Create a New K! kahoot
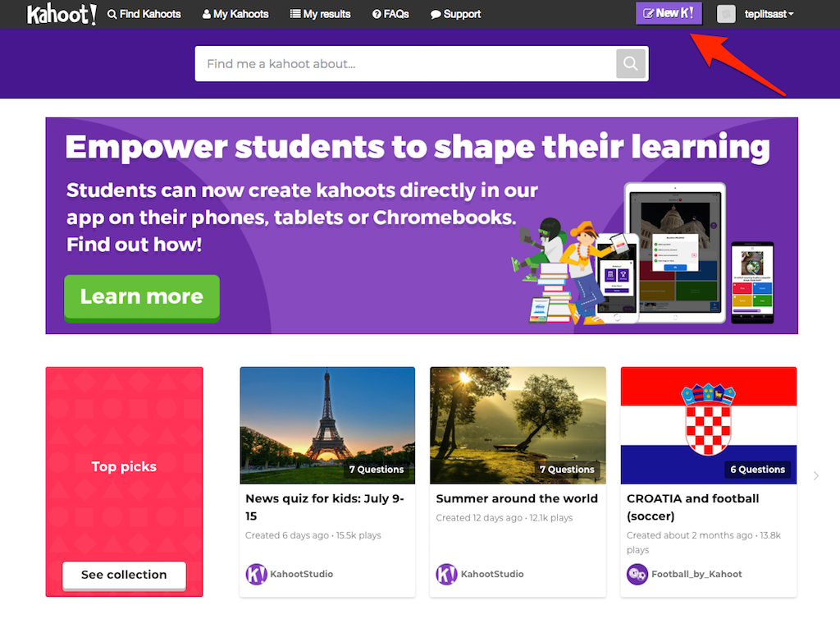Viewport: 840px width, 619px height. click(669, 13)
